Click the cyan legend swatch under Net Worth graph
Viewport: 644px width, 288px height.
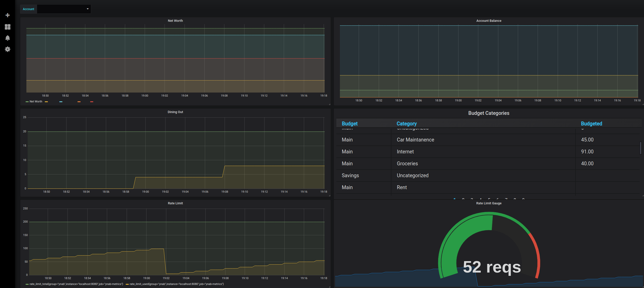(x=61, y=102)
